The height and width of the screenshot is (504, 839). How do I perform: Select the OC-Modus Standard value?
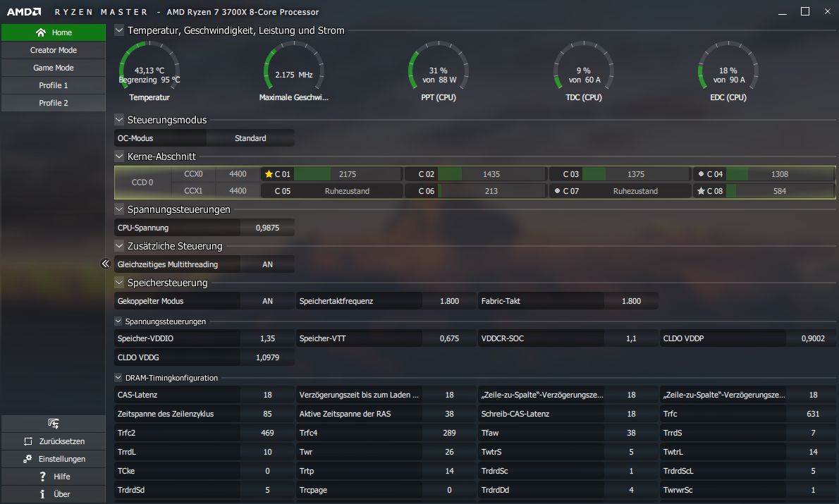click(x=250, y=138)
